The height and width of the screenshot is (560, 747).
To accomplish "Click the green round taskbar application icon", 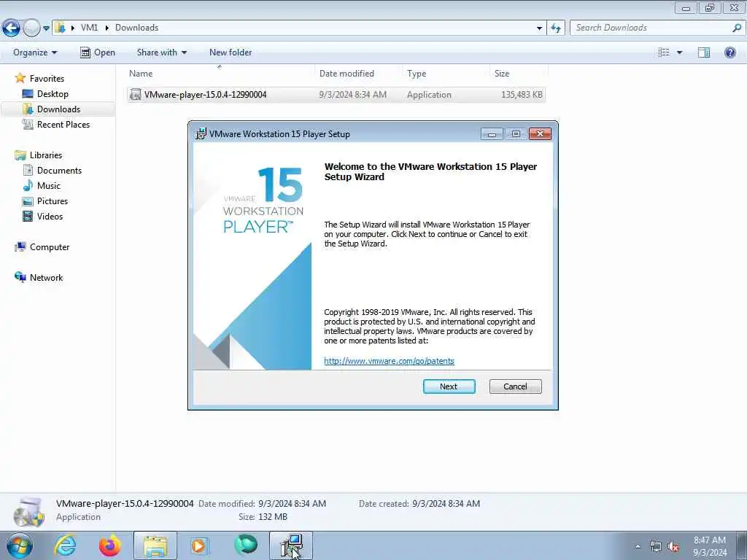I will [x=246, y=545].
